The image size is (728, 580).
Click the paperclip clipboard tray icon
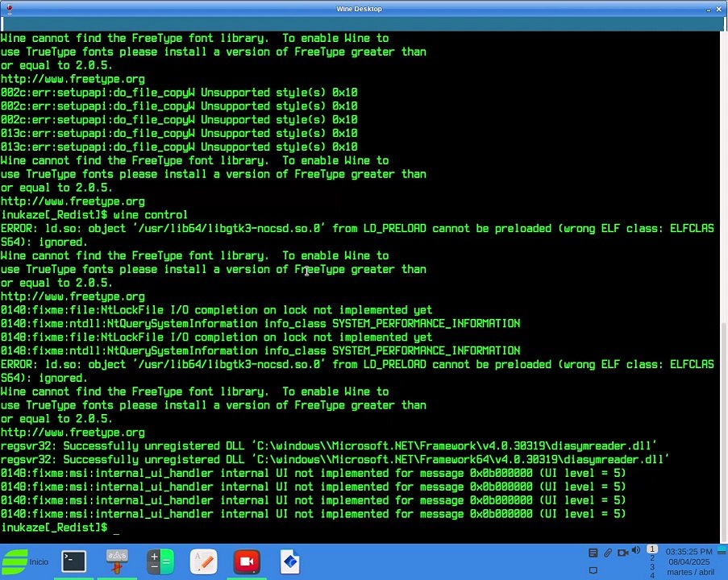coord(608,553)
